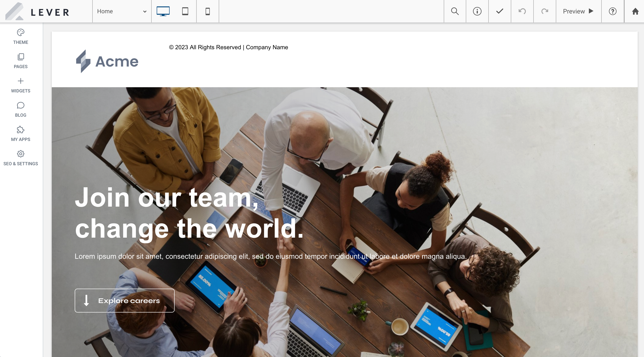Click the Lorem ipsum paragraph text
This screenshot has width=644, height=357.
pyautogui.click(x=270, y=256)
